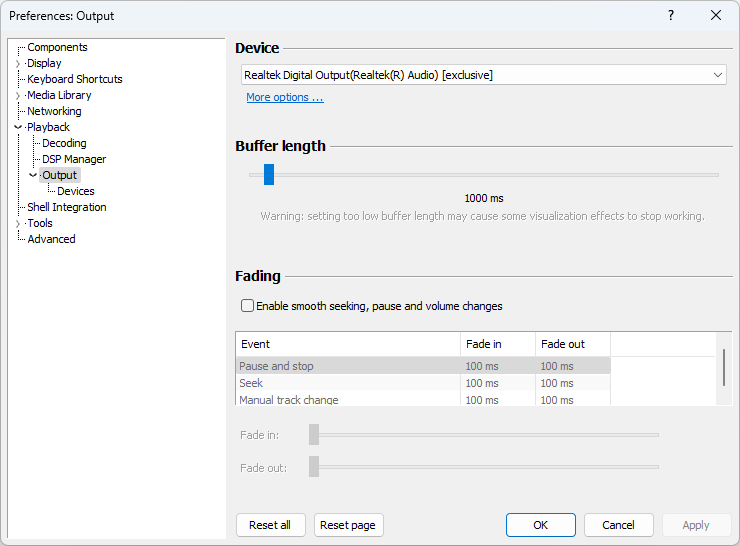Expand the Display tree node
Image resolution: width=740 pixels, height=546 pixels.
[x=18, y=64]
